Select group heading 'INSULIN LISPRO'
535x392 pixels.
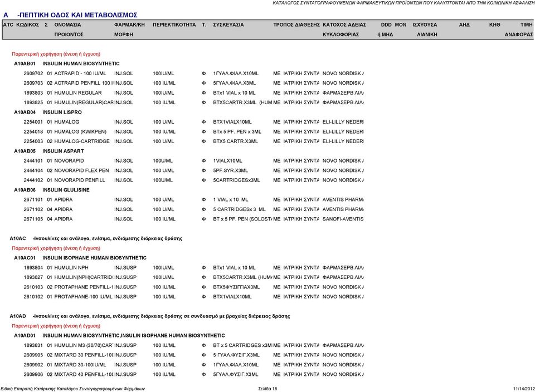(62, 112)
